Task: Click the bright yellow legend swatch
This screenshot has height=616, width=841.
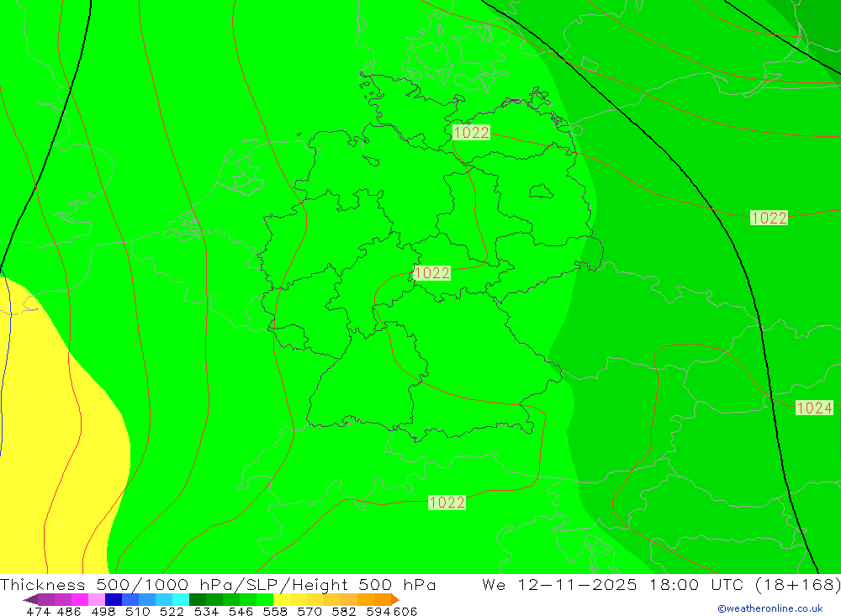Action: point(282,599)
